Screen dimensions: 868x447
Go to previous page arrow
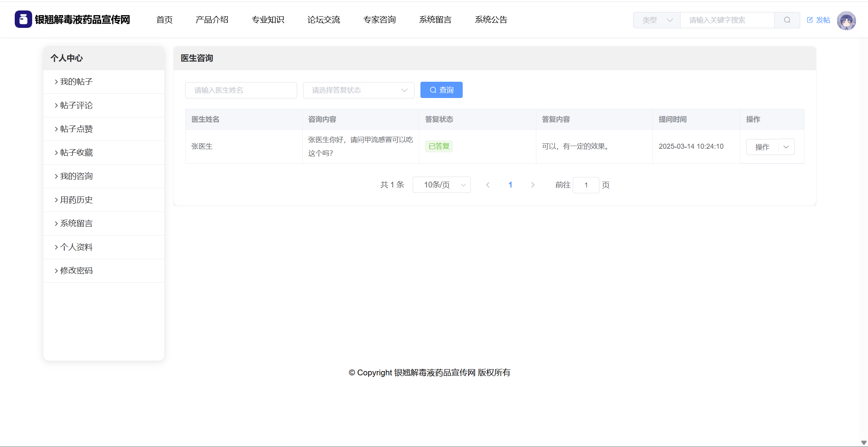click(x=488, y=185)
